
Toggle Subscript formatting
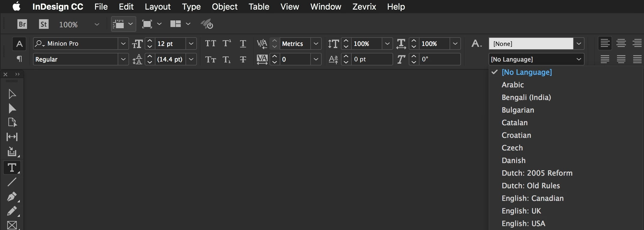click(x=227, y=59)
